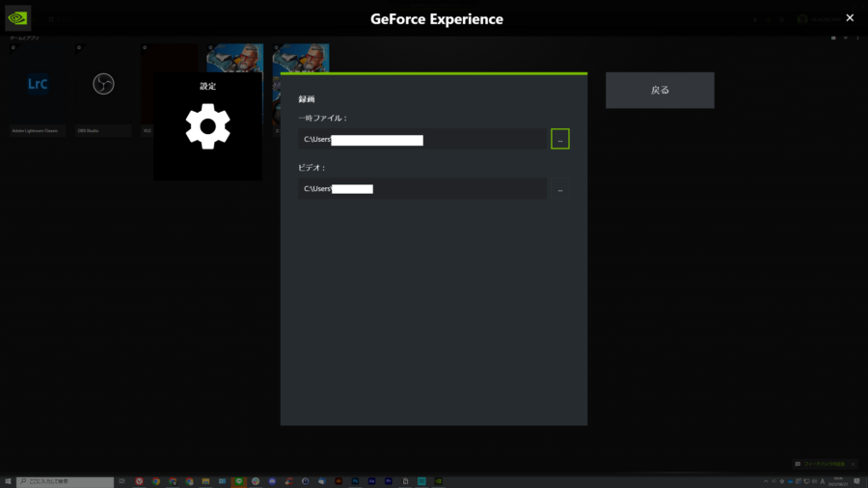Browse for the temporary files folder
The image size is (868, 488).
tap(559, 139)
